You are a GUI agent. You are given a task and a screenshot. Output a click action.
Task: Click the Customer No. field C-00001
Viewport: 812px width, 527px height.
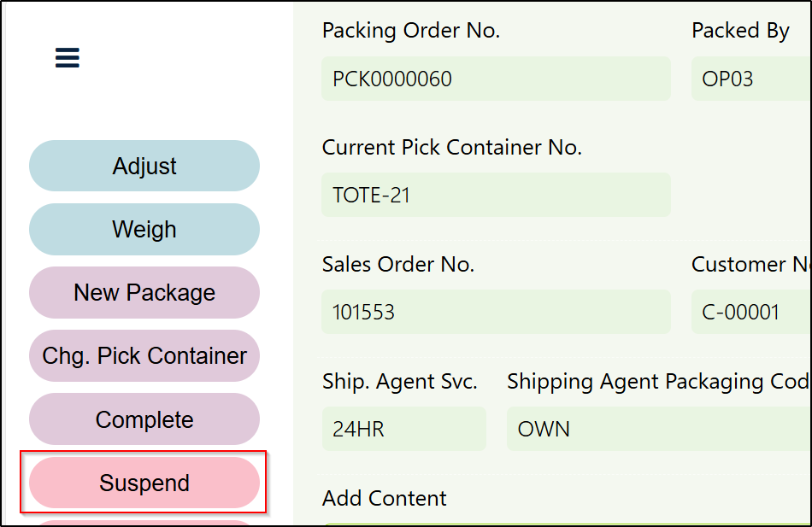coord(750,312)
